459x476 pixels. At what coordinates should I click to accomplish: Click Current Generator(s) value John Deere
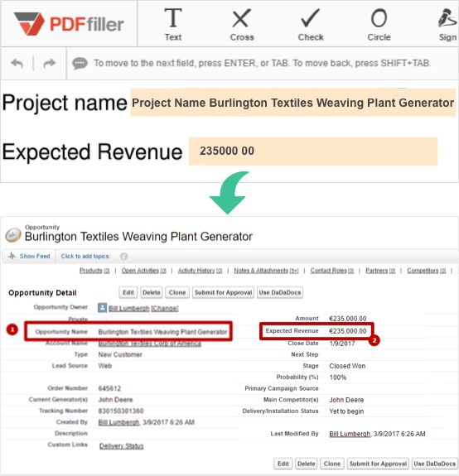[115, 400]
